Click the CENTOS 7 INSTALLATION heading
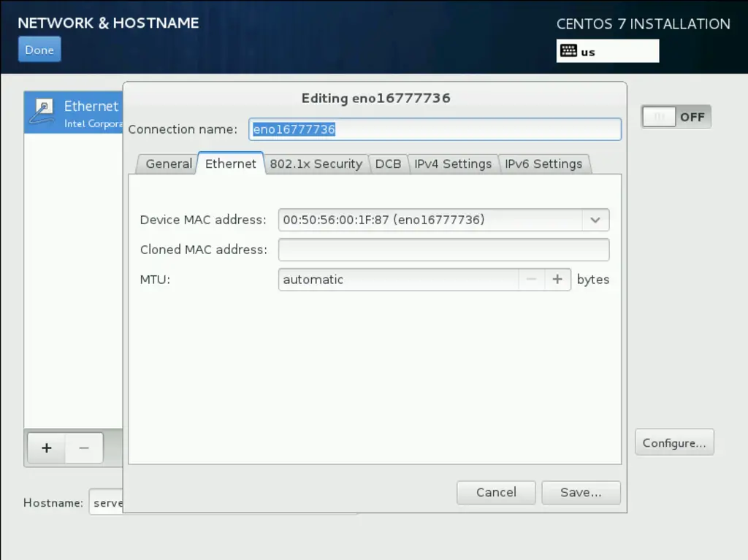The width and height of the screenshot is (748, 560). (643, 24)
